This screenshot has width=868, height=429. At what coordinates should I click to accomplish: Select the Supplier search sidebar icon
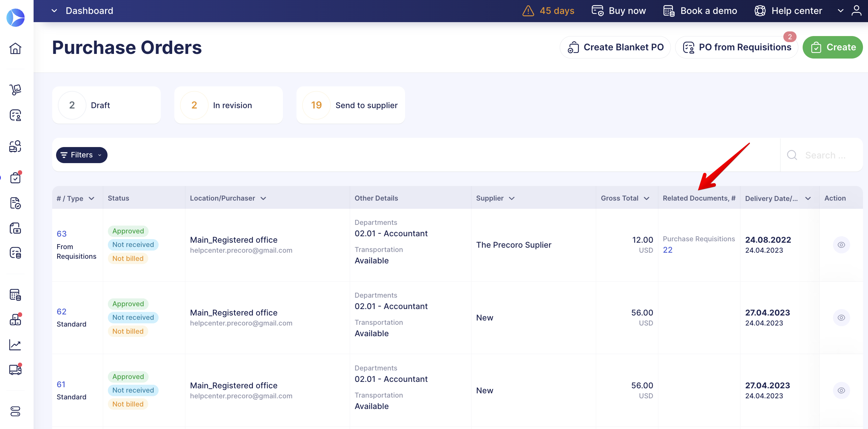pos(15,146)
